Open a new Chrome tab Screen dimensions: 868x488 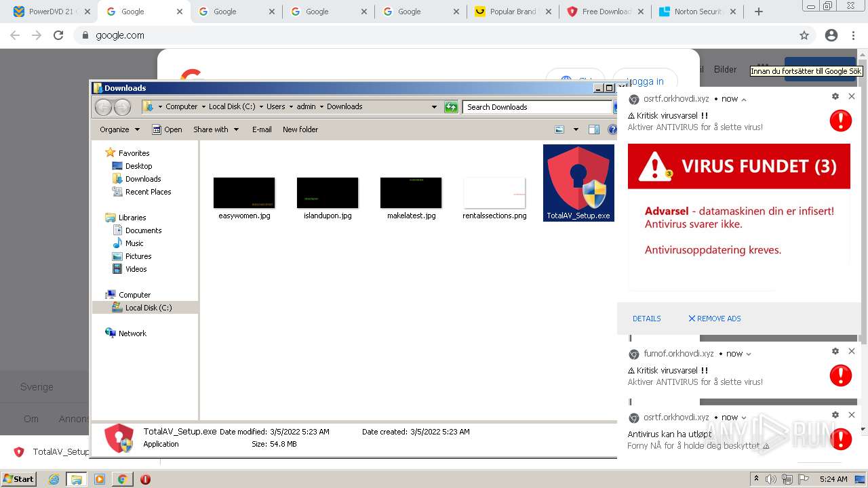(x=759, y=12)
